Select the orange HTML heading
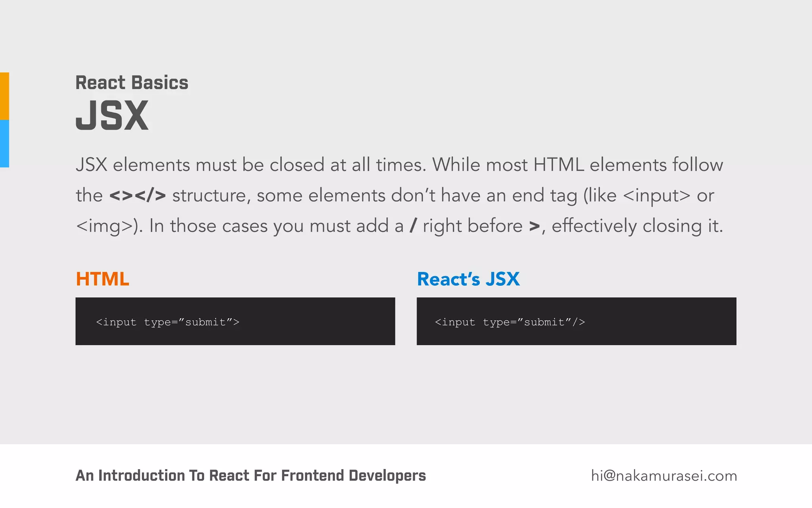 coord(102,279)
